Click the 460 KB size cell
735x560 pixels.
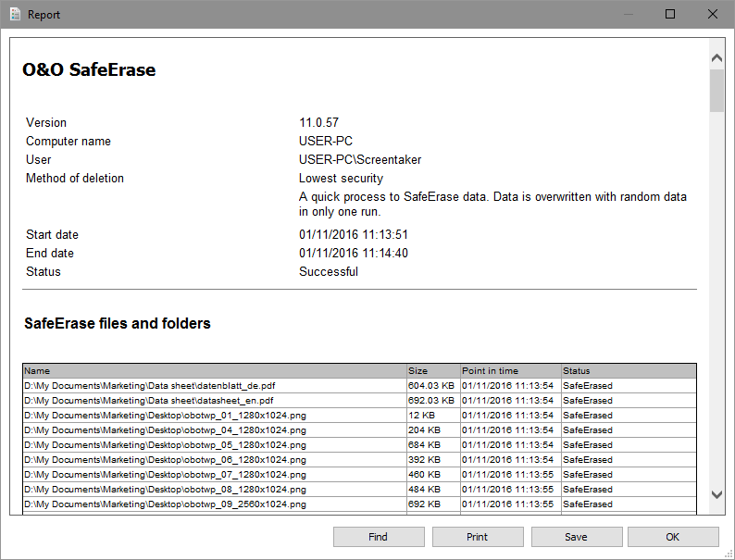[433, 475]
